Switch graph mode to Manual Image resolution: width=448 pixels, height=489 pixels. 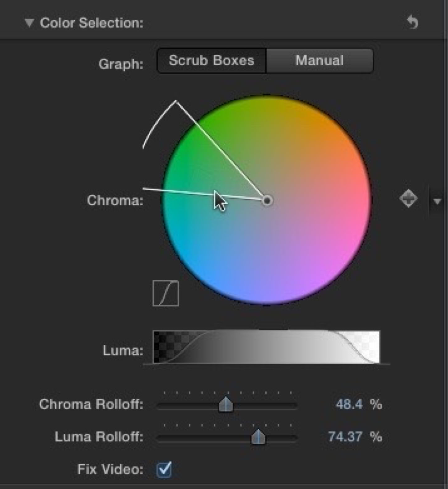(320, 61)
